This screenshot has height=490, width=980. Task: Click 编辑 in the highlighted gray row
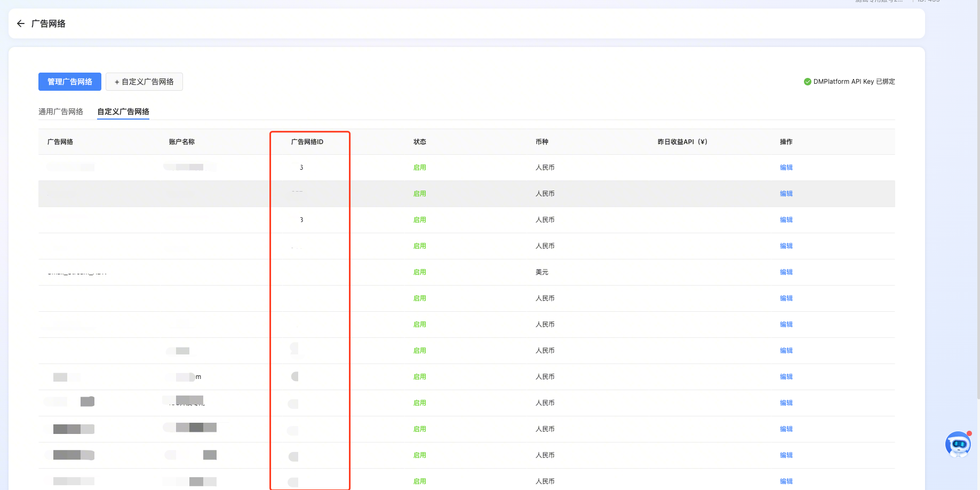coord(786,194)
